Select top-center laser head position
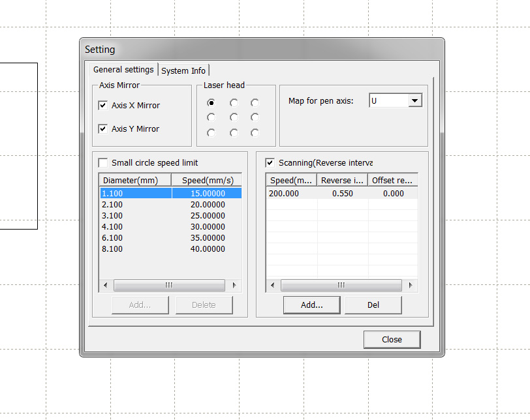 234,102
